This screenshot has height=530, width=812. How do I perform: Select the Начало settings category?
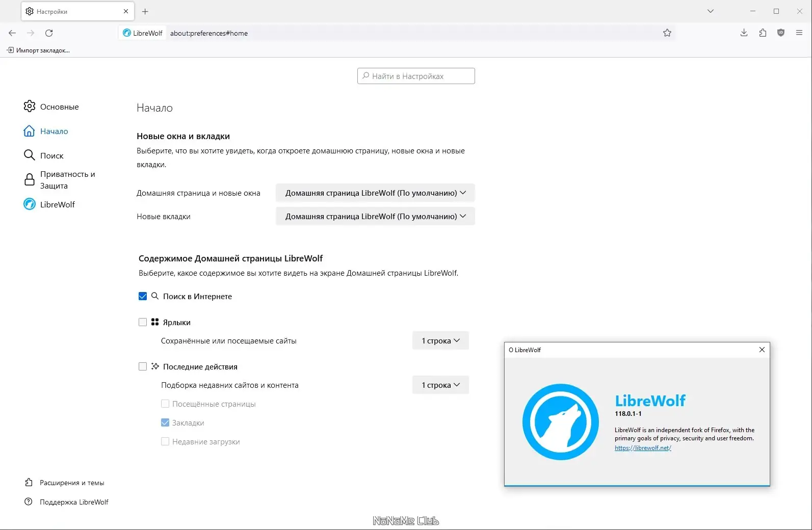(46, 131)
